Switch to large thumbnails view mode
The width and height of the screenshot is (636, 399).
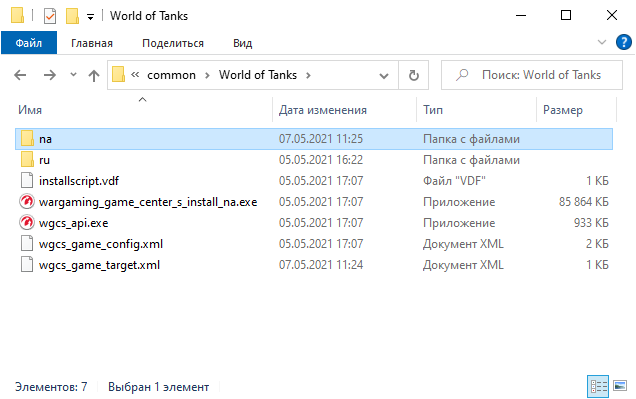pos(620,386)
